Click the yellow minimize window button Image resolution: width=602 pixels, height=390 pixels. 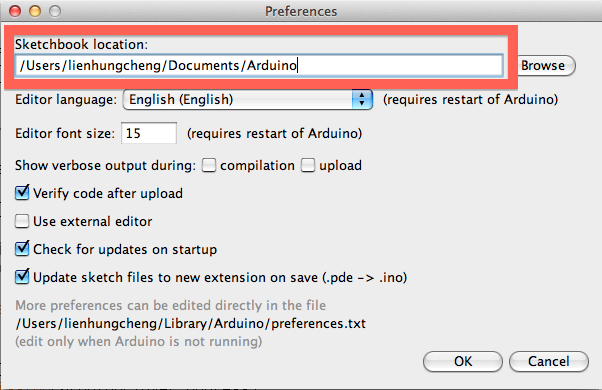35,11
